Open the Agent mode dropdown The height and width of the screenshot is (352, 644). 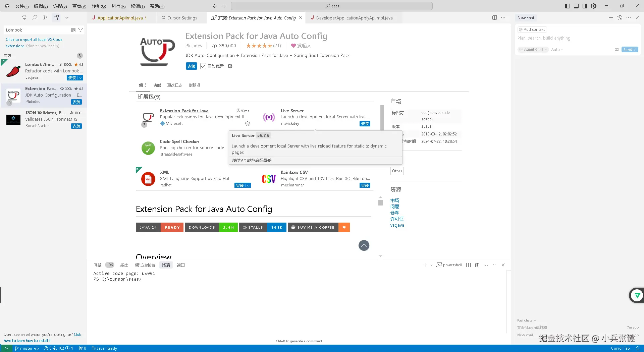coord(533,50)
